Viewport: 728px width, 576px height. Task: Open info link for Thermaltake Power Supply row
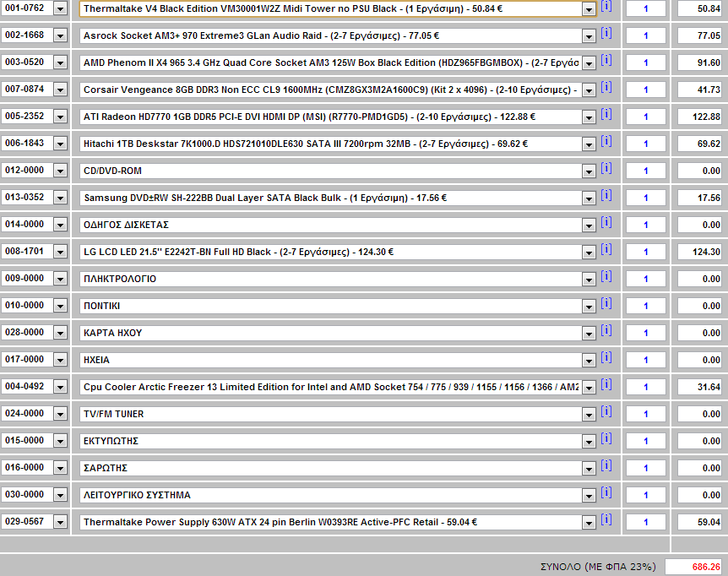coord(606,519)
